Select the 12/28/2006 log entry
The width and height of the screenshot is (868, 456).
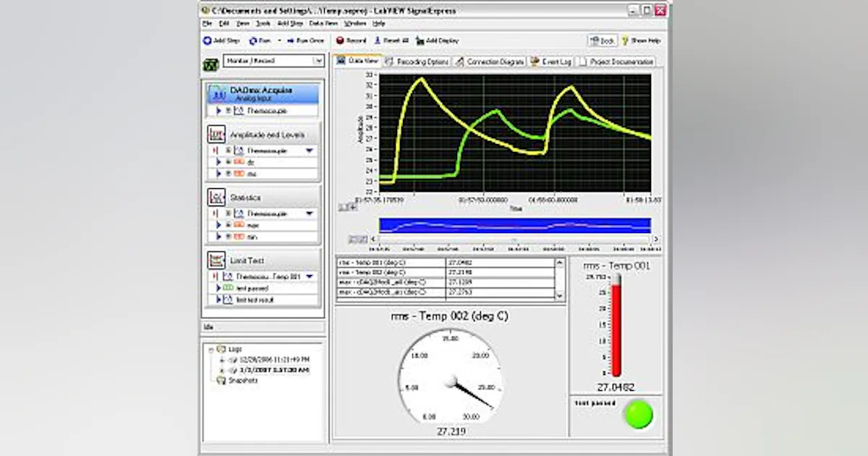pos(273,359)
